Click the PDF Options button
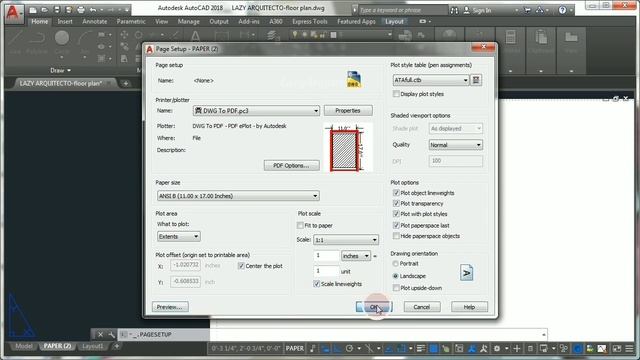Viewport: 640px width, 360px height. 291,165
